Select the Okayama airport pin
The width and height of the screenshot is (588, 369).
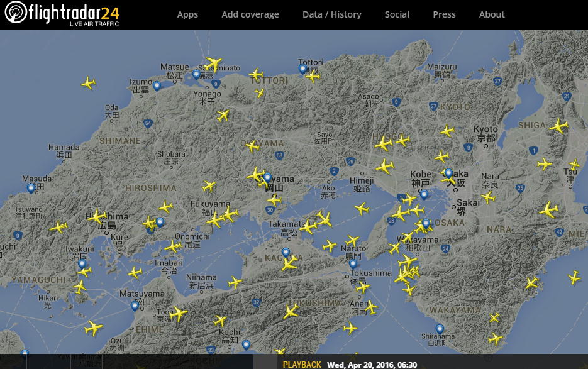[x=267, y=178]
